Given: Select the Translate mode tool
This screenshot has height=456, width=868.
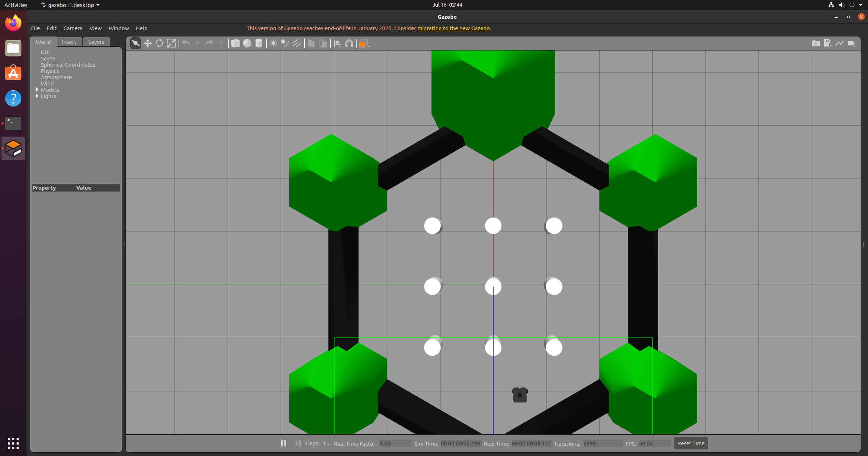Looking at the screenshot, I should point(147,43).
